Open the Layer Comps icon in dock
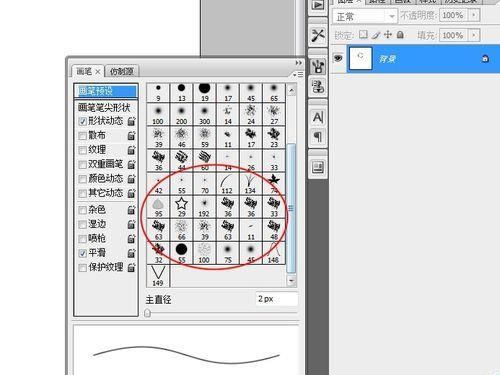Viewport: 500px width, 375px height. (x=318, y=167)
